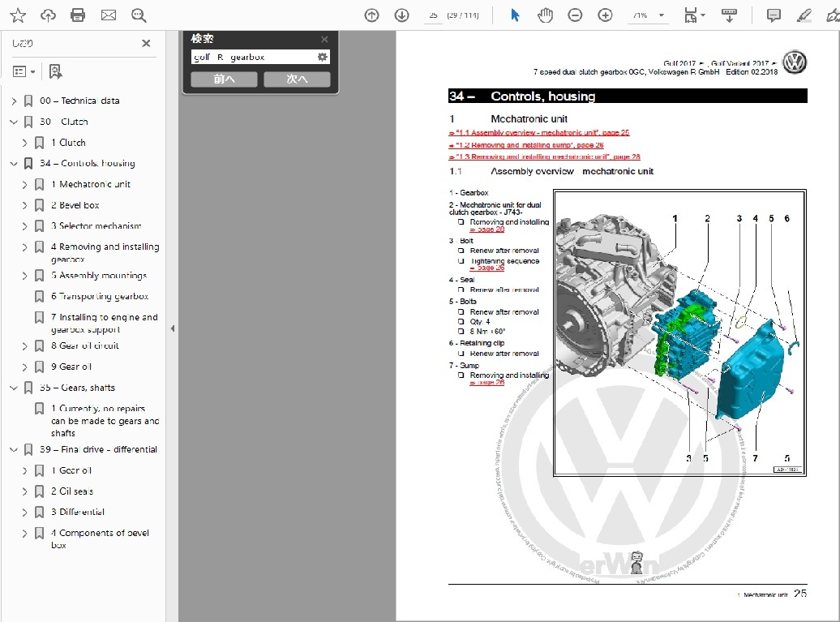Collapse the side panel with the divider arrow
Viewport: 840px width, 622px height.
pyautogui.click(x=172, y=328)
